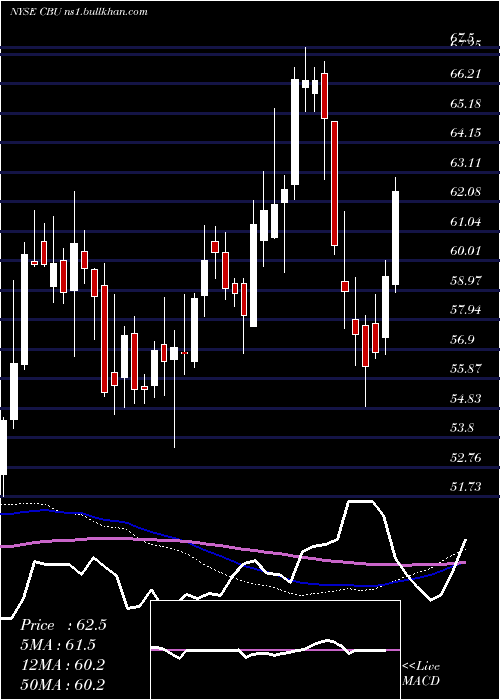This screenshot has height=700, width=500.
Task: Click the 58.97 price axis label
Action: click(x=466, y=280)
